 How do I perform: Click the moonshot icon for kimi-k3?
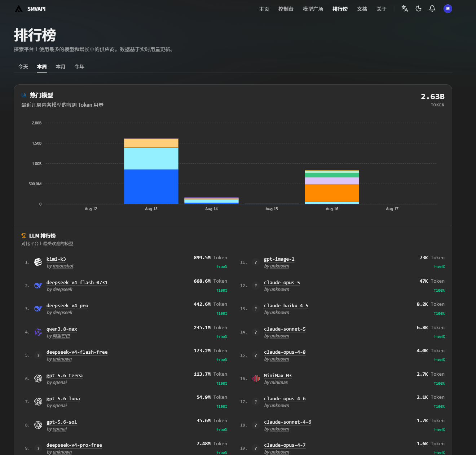pos(38,262)
